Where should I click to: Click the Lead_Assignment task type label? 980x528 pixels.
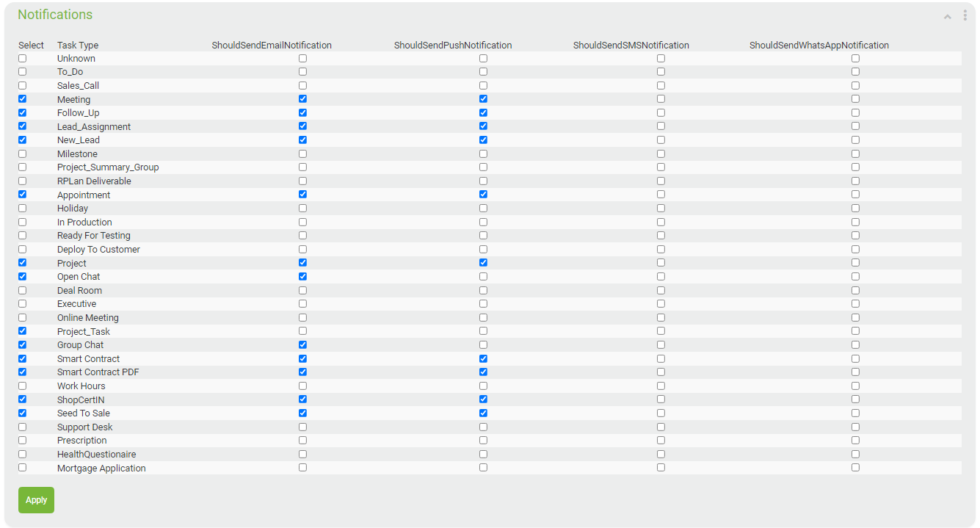[94, 127]
